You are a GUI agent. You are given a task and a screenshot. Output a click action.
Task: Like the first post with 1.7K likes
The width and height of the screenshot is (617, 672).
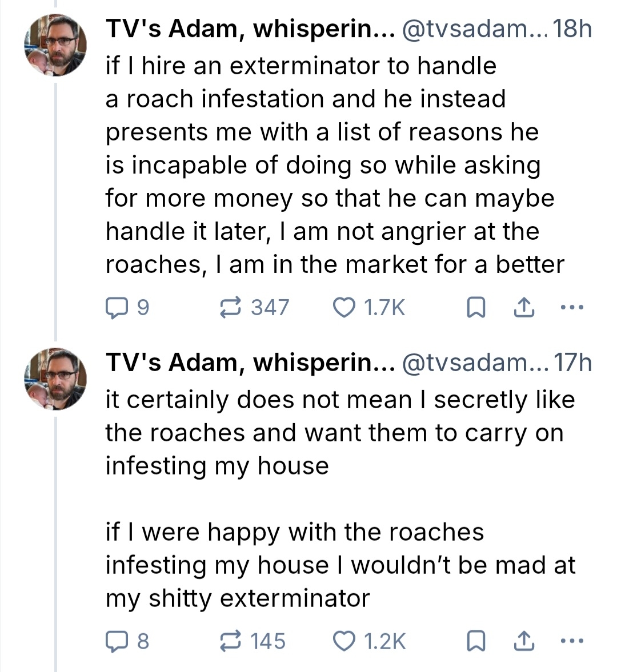(x=344, y=308)
